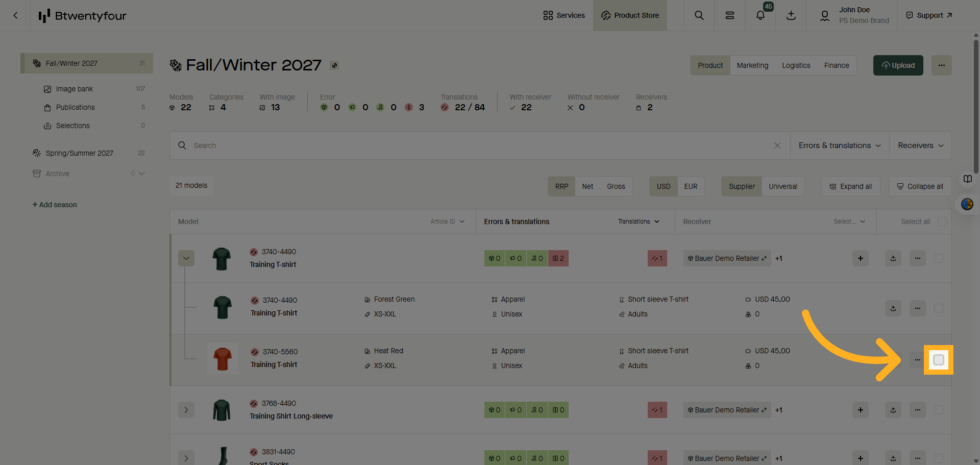Open the Receivers filter dropdown
Viewport: 980px width, 465px height.
click(920, 145)
